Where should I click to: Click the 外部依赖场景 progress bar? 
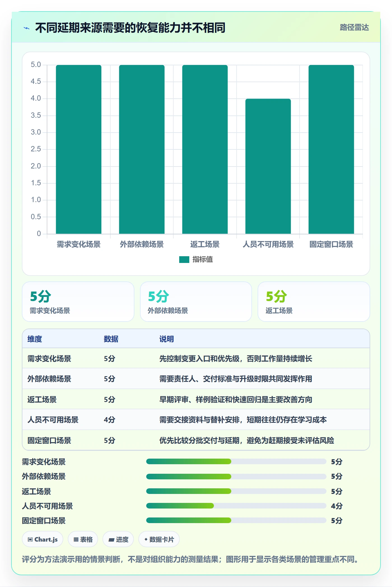pos(236,476)
